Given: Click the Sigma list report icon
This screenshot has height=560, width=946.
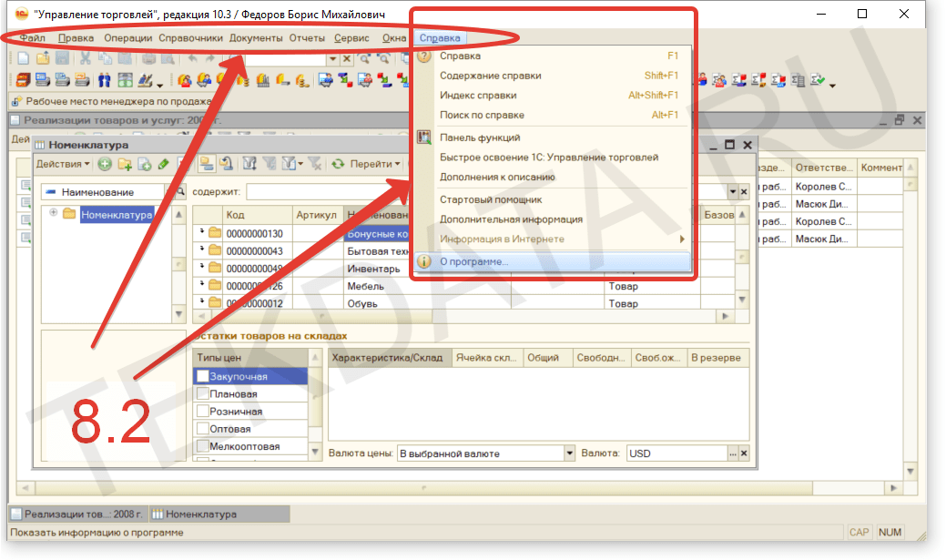Looking at the screenshot, I should 799,79.
